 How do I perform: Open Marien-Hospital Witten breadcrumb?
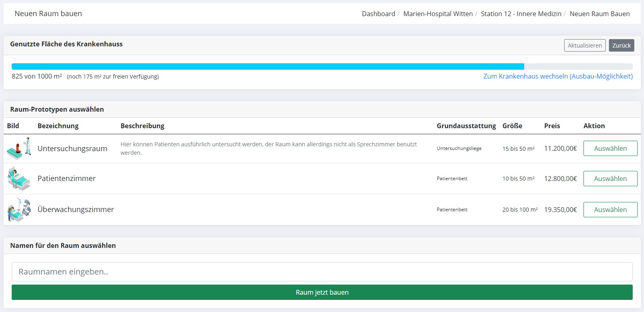[x=438, y=14]
